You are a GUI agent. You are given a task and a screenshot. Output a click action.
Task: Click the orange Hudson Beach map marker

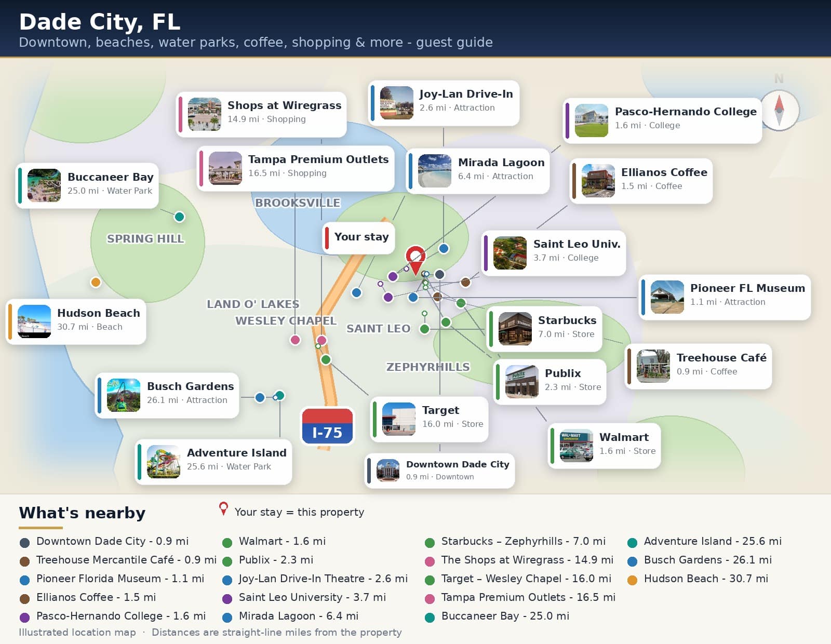pos(96,282)
